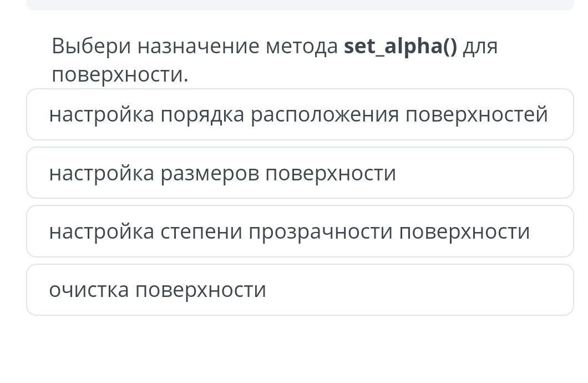Click the word "поверхности." ending the question

tap(120, 74)
